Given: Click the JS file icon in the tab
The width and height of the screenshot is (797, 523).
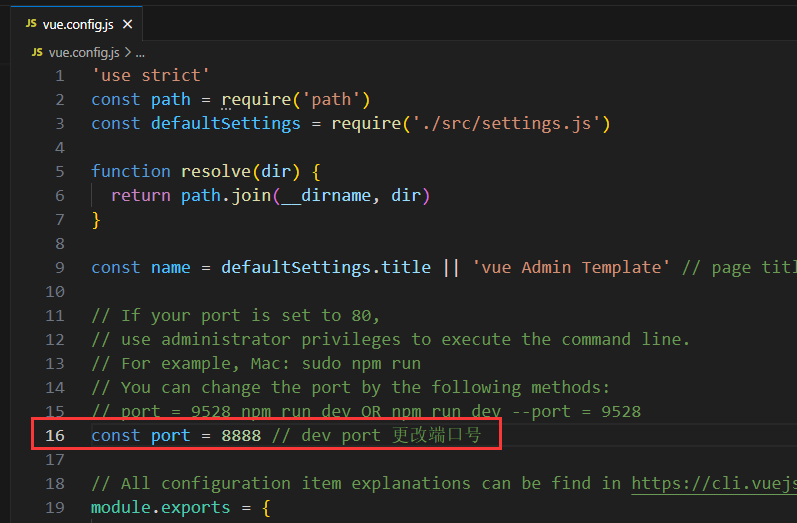Looking at the screenshot, I should (x=31, y=23).
